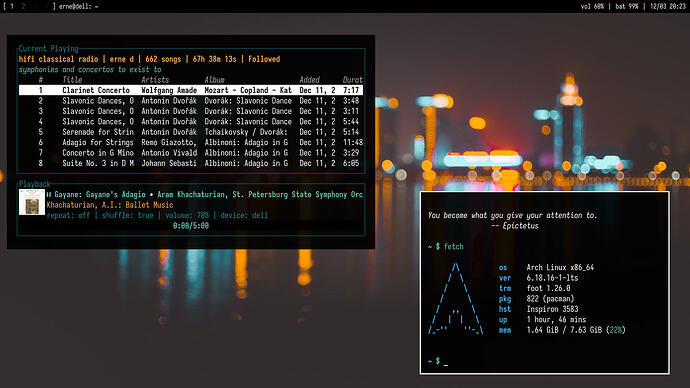690x388 pixels.
Task: Click Khachaturian, A.I.: Ballet Music album name
Action: pos(110,205)
